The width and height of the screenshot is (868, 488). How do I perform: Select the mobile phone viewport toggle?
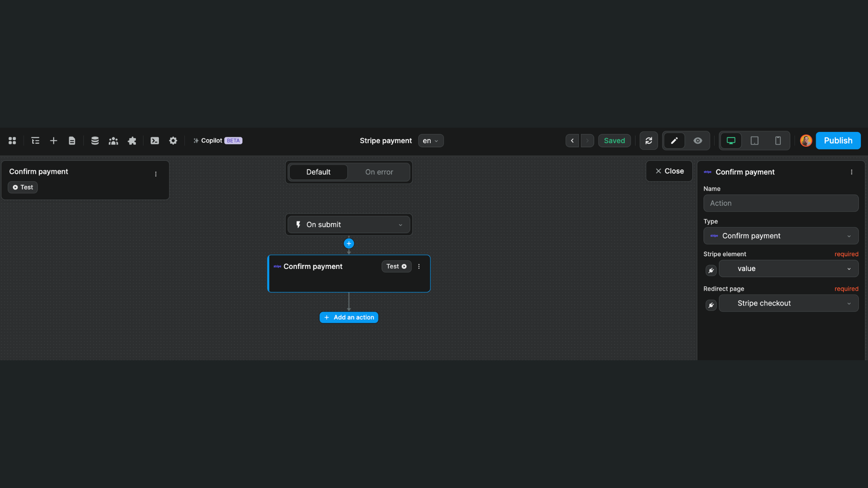pyautogui.click(x=777, y=141)
